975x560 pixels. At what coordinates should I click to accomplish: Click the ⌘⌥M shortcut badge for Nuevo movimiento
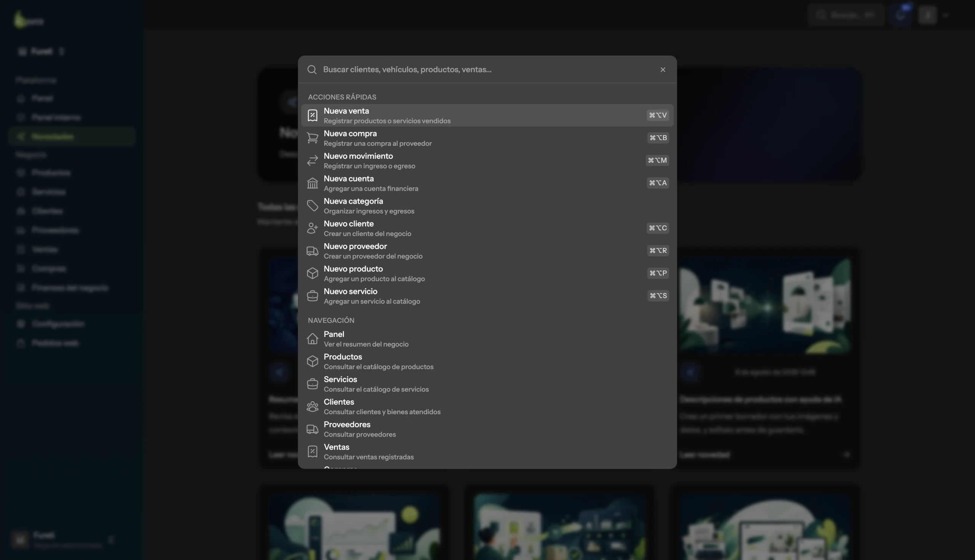[657, 160]
